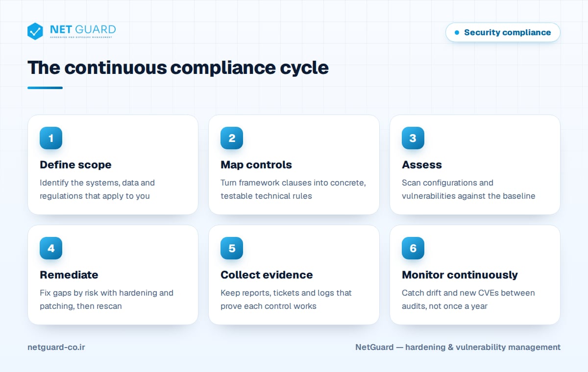Select the "Remediate" card title
588x372 pixels.
69,275
